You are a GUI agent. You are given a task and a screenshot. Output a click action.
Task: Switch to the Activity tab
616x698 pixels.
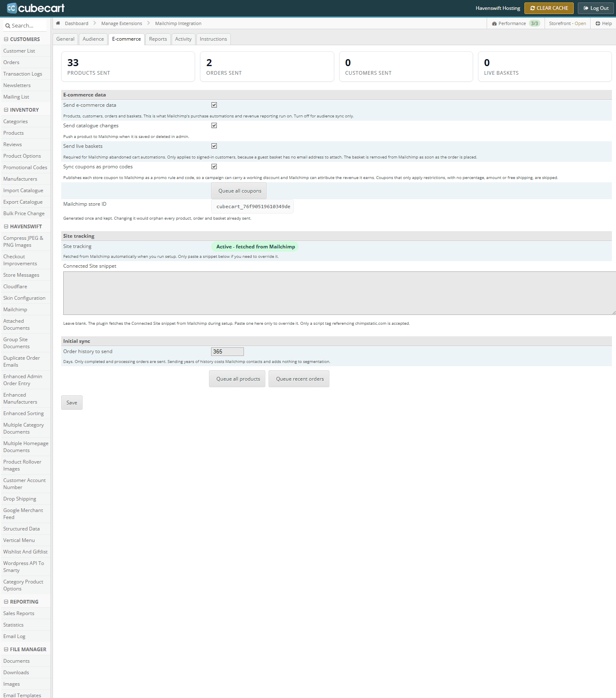point(183,39)
